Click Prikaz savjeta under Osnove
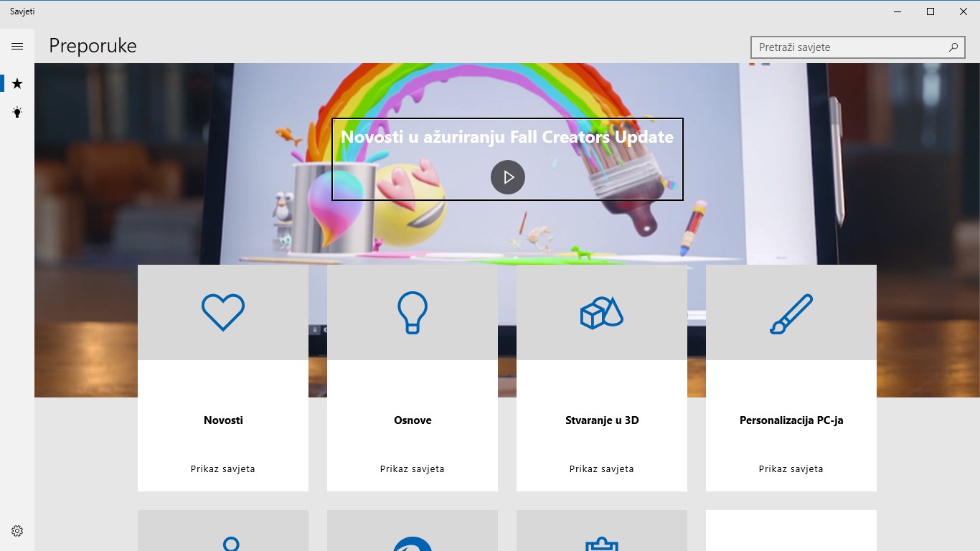 (x=413, y=468)
